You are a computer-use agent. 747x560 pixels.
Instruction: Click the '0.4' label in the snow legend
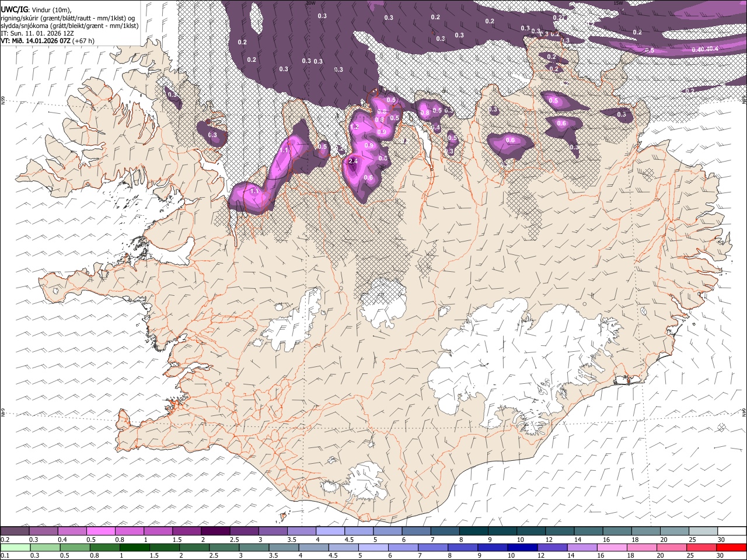(62, 540)
